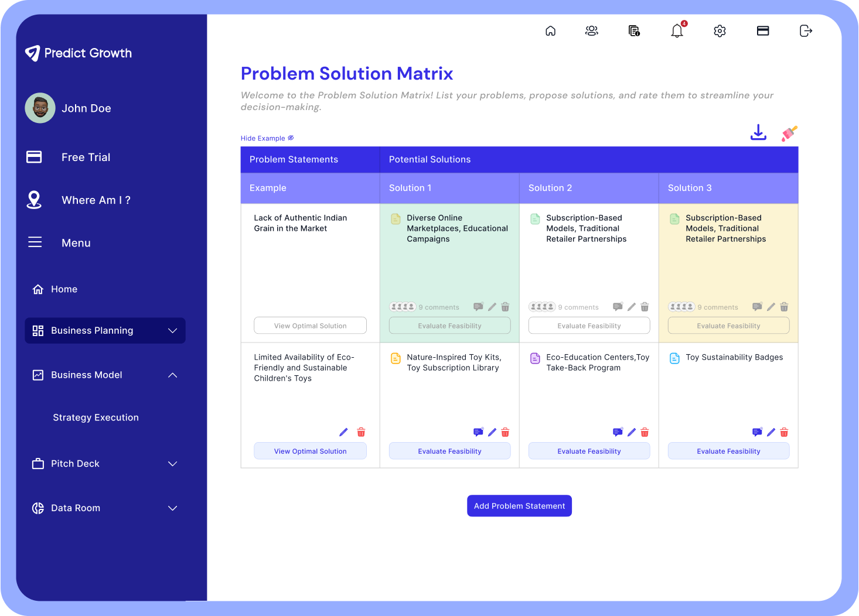Click the download icon above the matrix
Screen dimensions: 859x616
click(758, 133)
